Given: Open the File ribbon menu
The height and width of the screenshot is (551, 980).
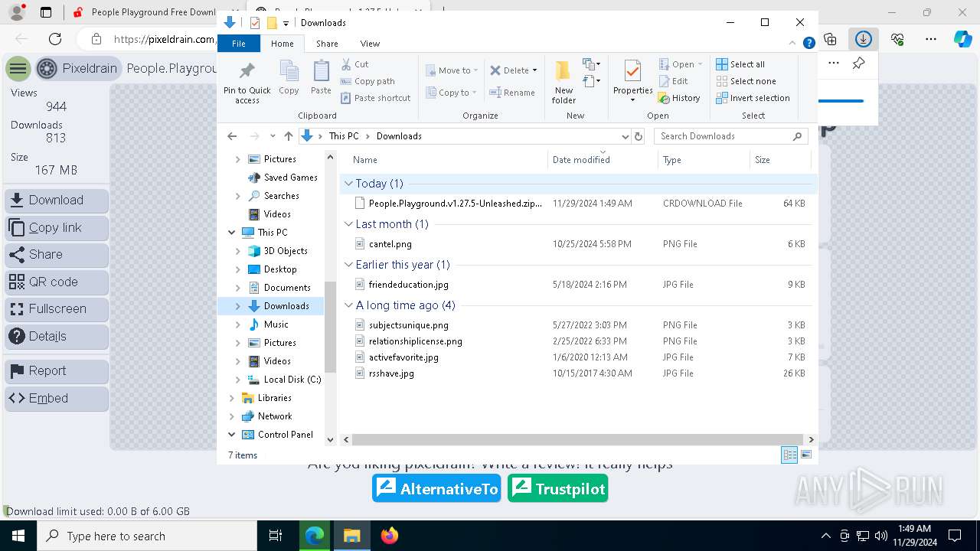Looking at the screenshot, I should [x=239, y=44].
